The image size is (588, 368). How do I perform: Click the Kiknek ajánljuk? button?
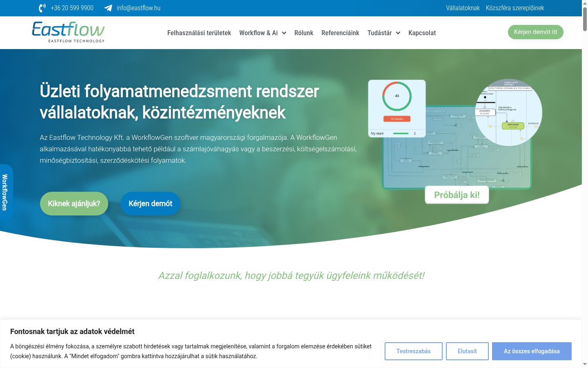click(74, 204)
